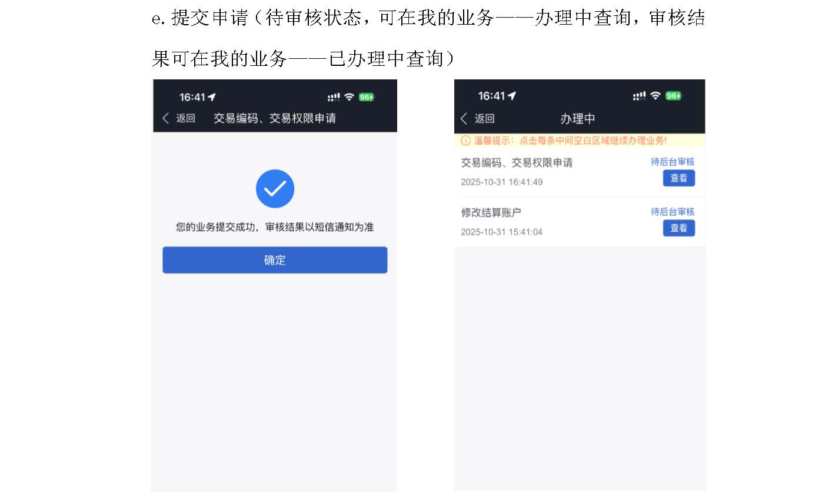Go back from the 办理中 page
Image resolution: width=832 pixels, height=504 pixels.
click(477, 118)
